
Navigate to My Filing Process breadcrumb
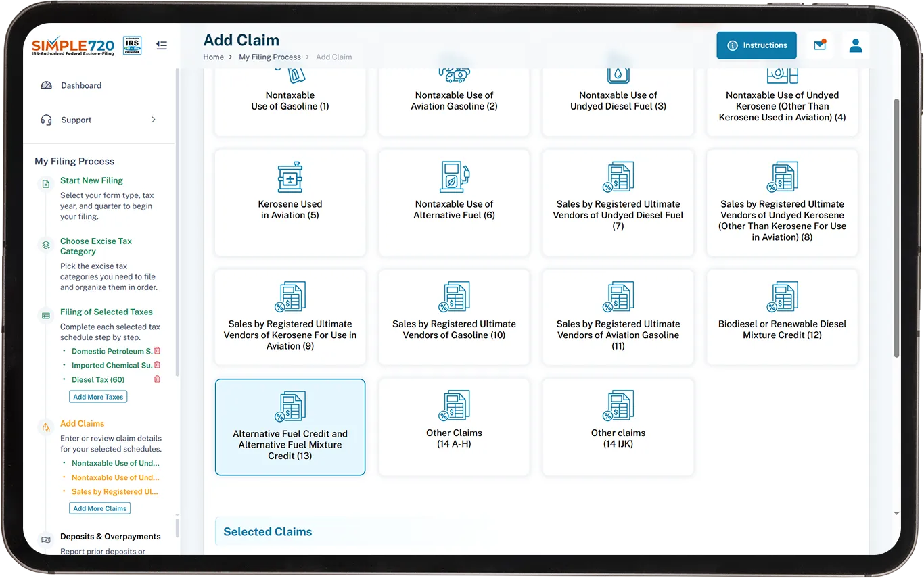(x=269, y=57)
